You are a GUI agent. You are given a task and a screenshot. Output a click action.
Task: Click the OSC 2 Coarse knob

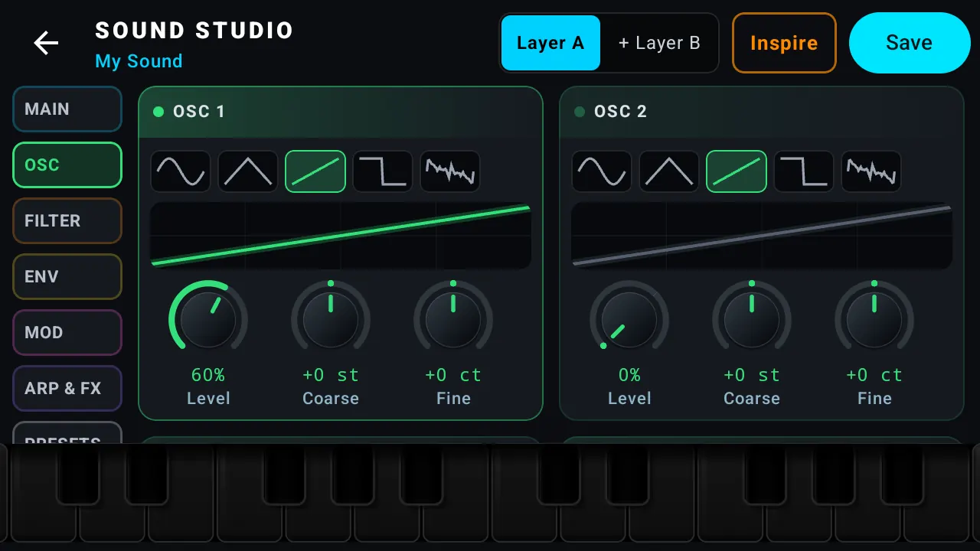(x=752, y=320)
